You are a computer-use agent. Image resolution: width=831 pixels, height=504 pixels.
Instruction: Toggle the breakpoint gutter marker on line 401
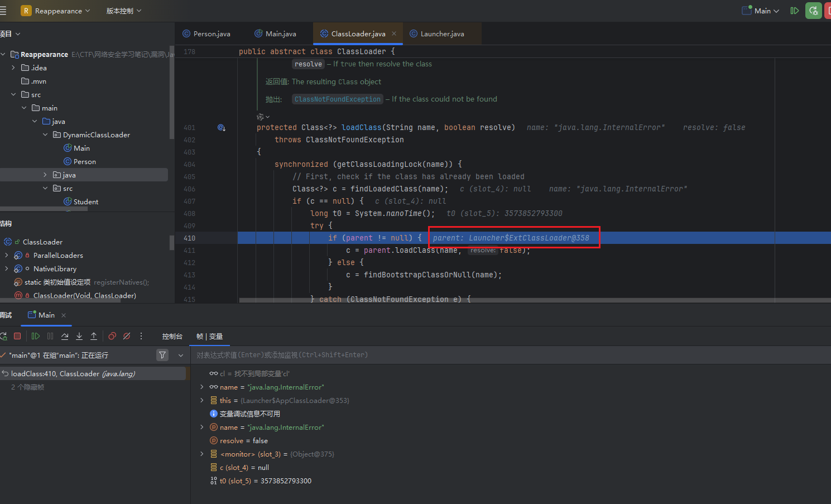[x=221, y=128]
